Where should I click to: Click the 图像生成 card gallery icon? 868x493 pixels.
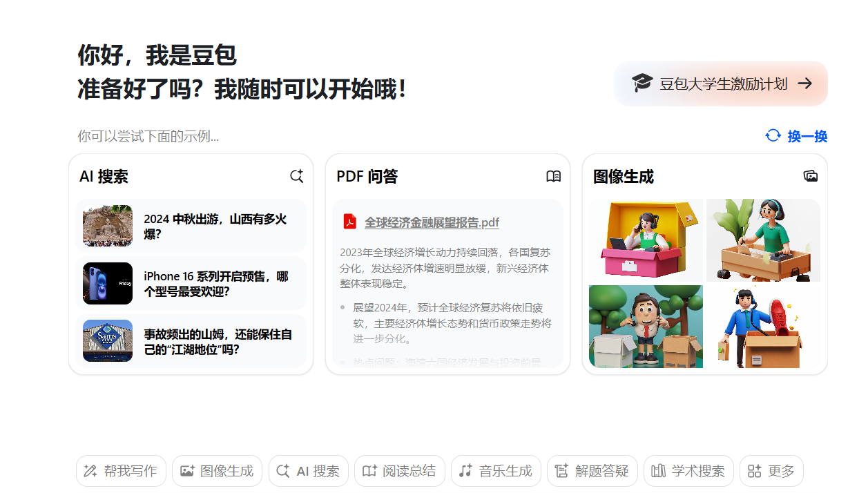811,176
